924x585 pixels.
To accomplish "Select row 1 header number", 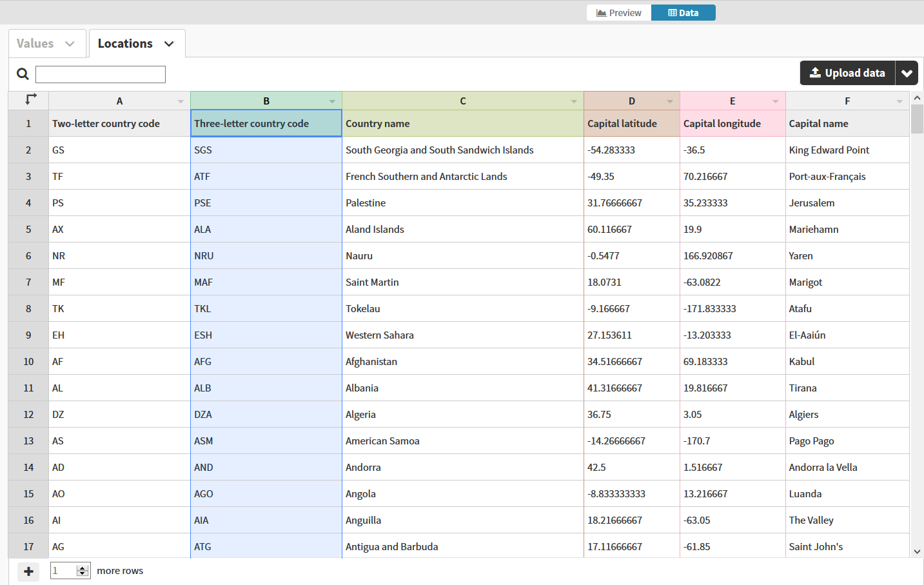I will click(x=28, y=123).
